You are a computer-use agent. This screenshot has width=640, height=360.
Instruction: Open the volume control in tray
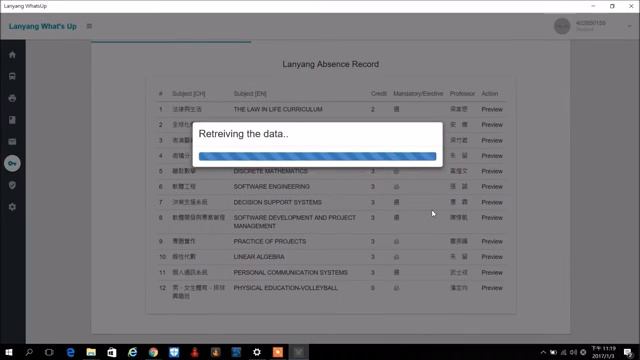573,353
